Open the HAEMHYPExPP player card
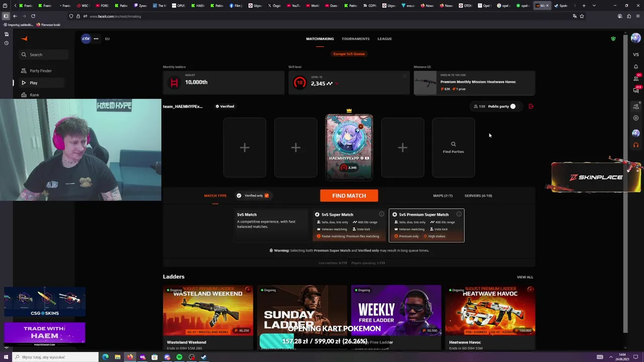This screenshot has width=644, height=362. pyautogui.click(x=349, y=147)
